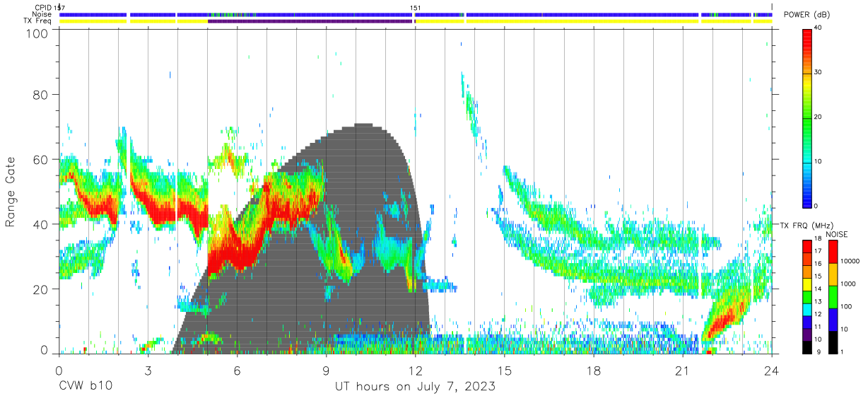This screenshot has height=401, width=868.
Task: Click the '16' label on TX FRQ scale
Action: pyautogui.click(x=818, y=263)
